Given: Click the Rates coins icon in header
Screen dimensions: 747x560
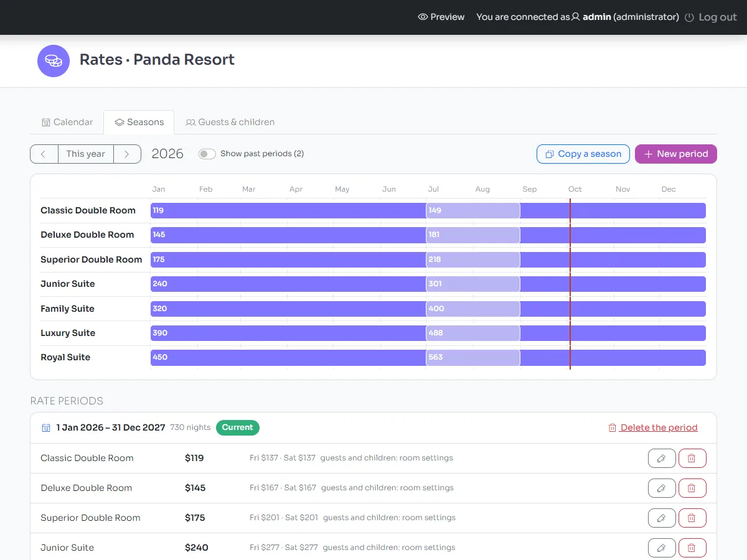Looking at the screenshot, I should pyautogui.click(x=54, y=61).
